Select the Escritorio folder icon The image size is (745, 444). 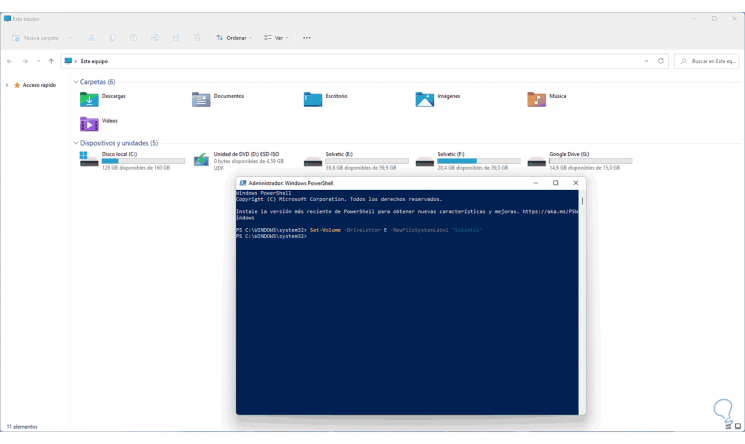point(313,99)
